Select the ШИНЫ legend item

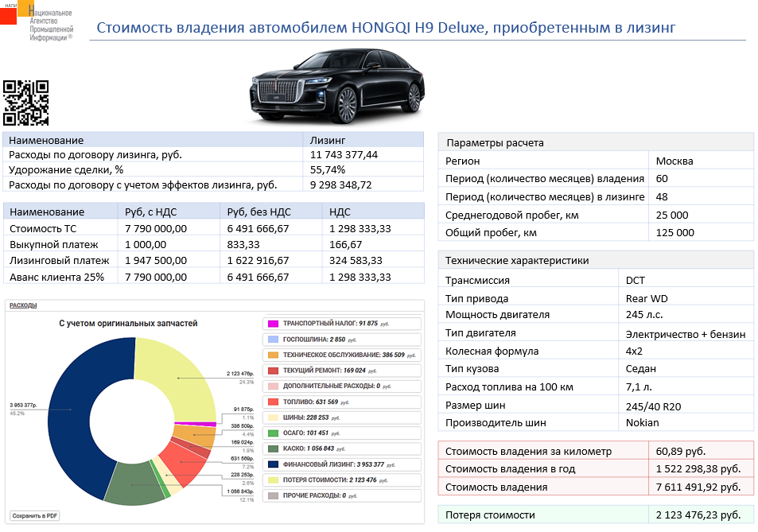coord(340,417)
